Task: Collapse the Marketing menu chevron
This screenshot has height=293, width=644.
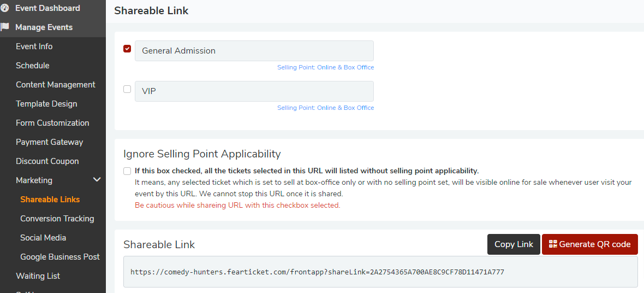Action: click(97, 180)
